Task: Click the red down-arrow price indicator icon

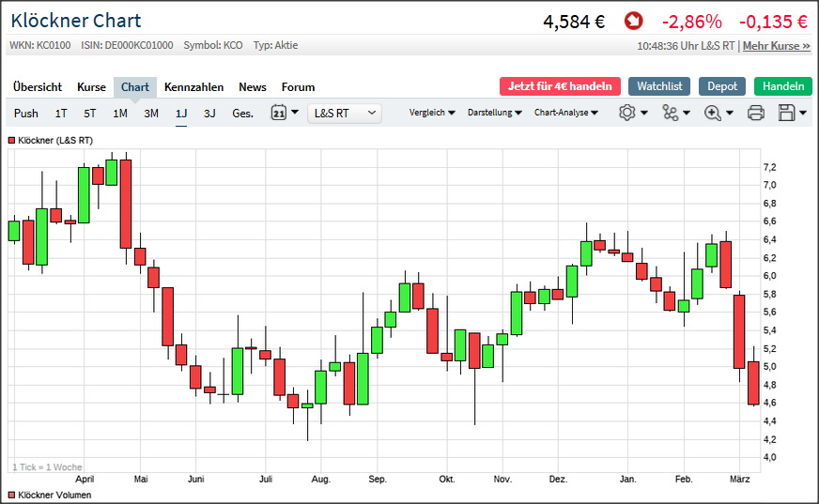Action: (x=634, y=22)
